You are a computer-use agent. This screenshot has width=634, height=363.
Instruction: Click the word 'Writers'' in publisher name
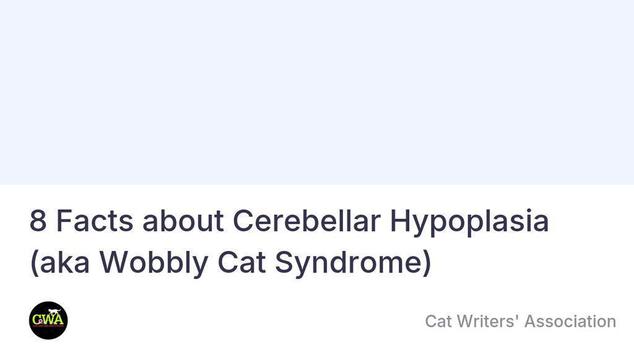(x=488, y=322)
